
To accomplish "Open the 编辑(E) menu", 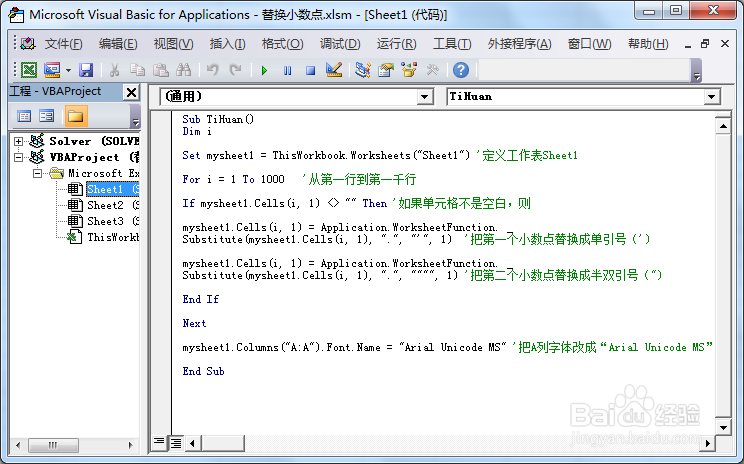I will pyautogui.click(x=118, y=44).
